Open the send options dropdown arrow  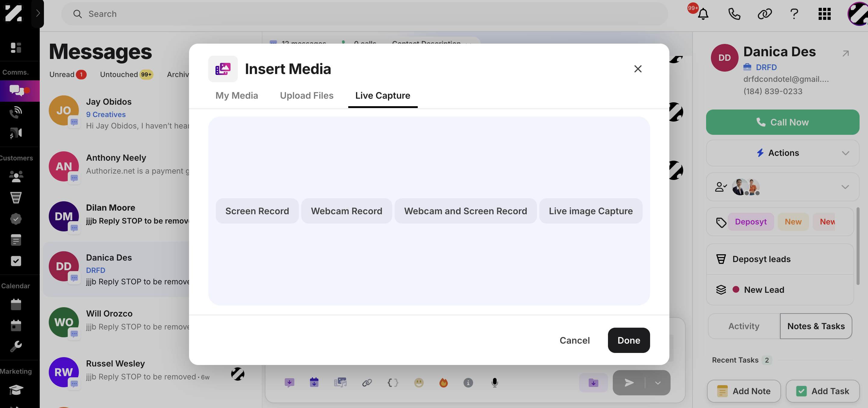point(657,383)
